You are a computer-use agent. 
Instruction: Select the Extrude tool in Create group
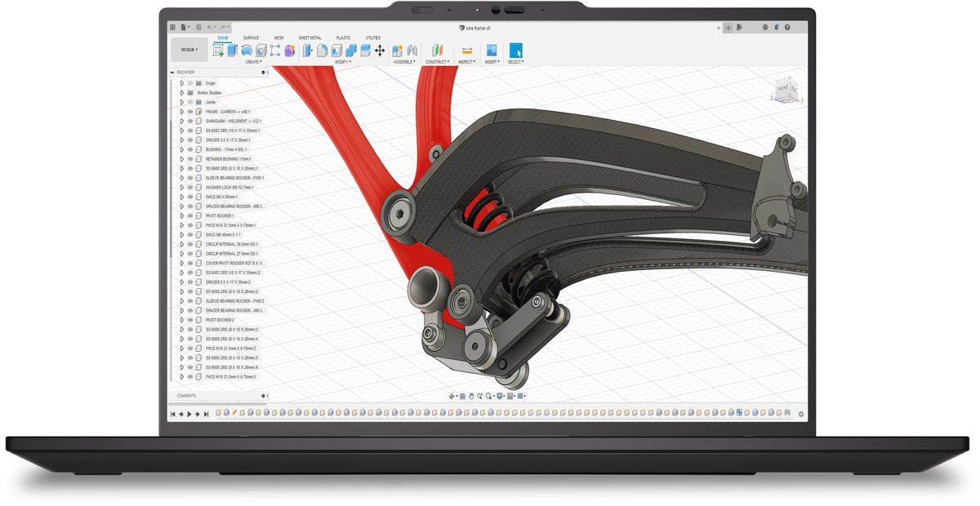pyautogui.click(x=232, y=50)
